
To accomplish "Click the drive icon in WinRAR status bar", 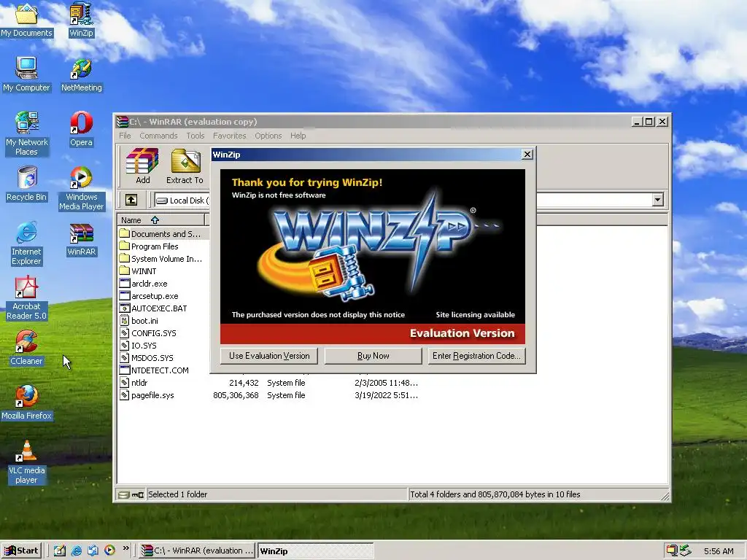I will coord(123,495).
